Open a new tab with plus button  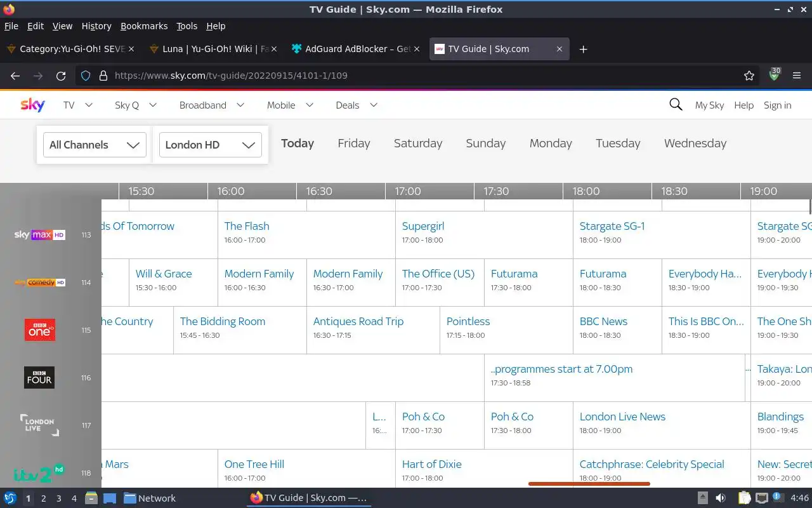(x=583, y=49)
